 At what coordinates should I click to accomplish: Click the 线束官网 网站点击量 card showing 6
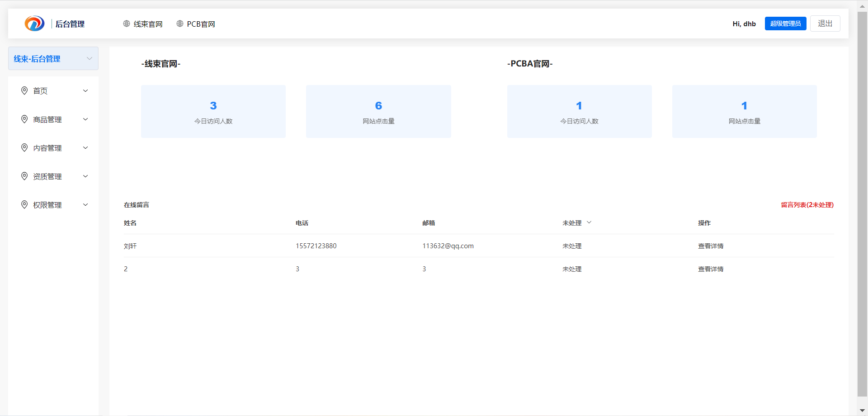coord(378,111)
